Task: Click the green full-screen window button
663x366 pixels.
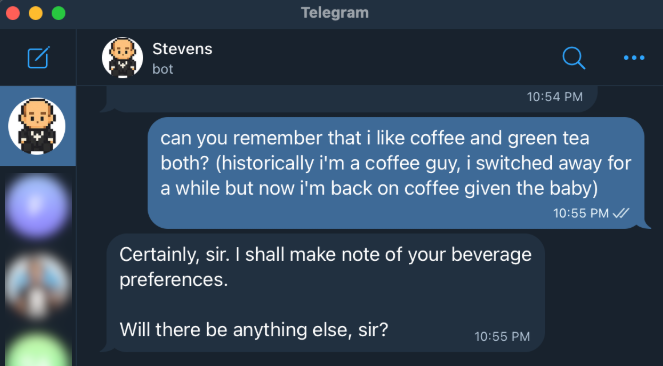Action: point(59,13)
